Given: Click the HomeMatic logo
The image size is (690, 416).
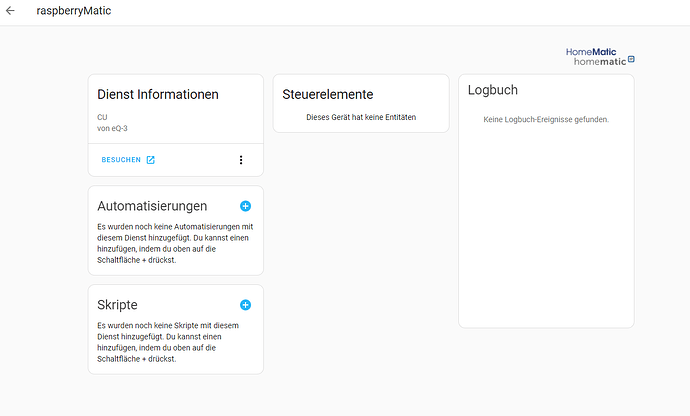Looking at the screenshot, I should point(591,52).
